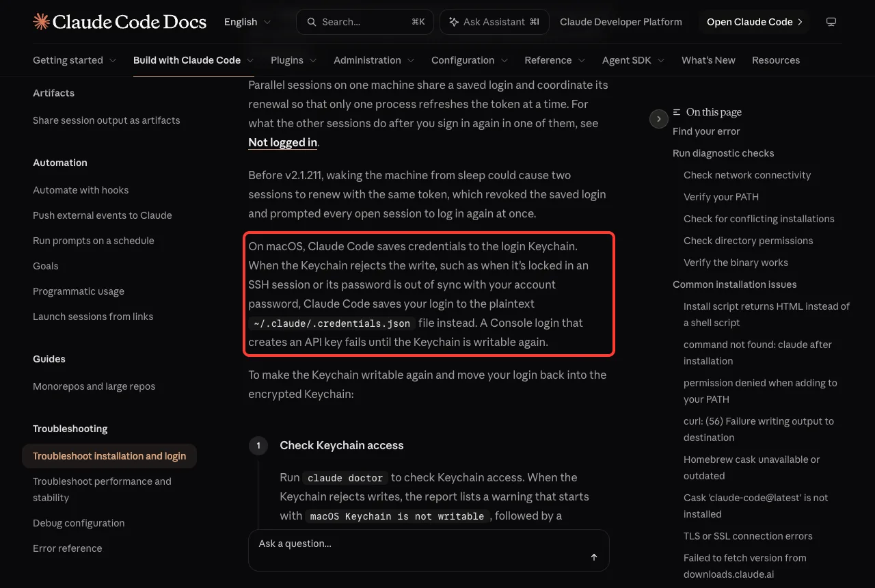Open Claude Developer Platform link
Screen dimensions: 875x588
[x=621, y=22]
